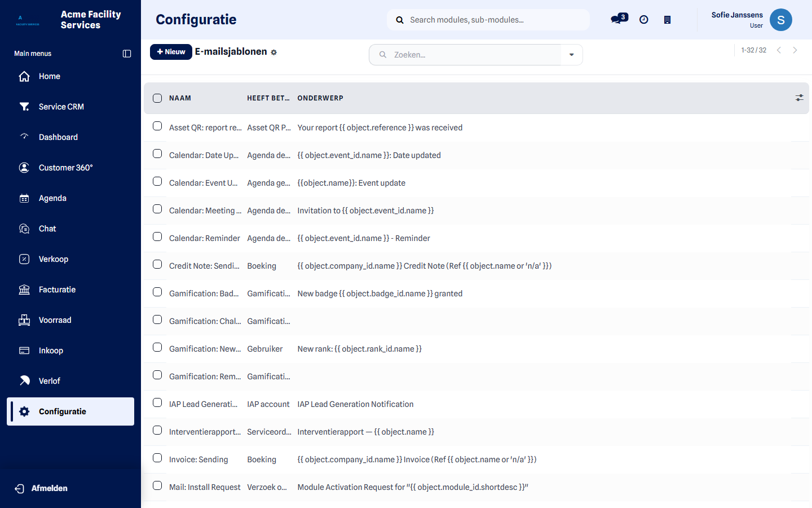Click the 1-32 / 32 pager text
The image size is (812, 508).
(x=754, y=50)
